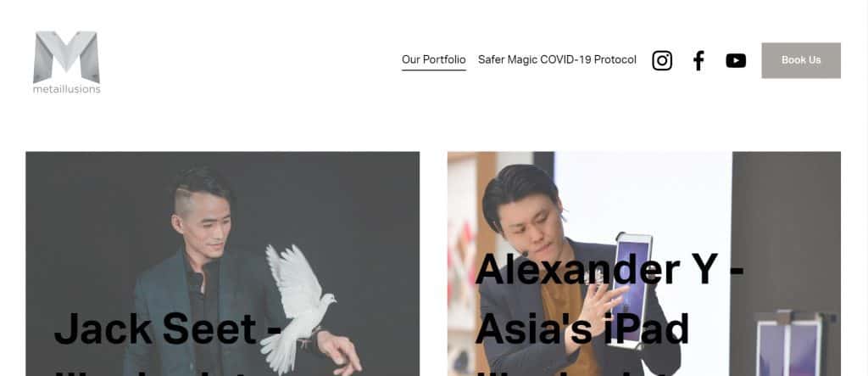Click the cut-off text below Asia's iPad

(x=581, y=372)
